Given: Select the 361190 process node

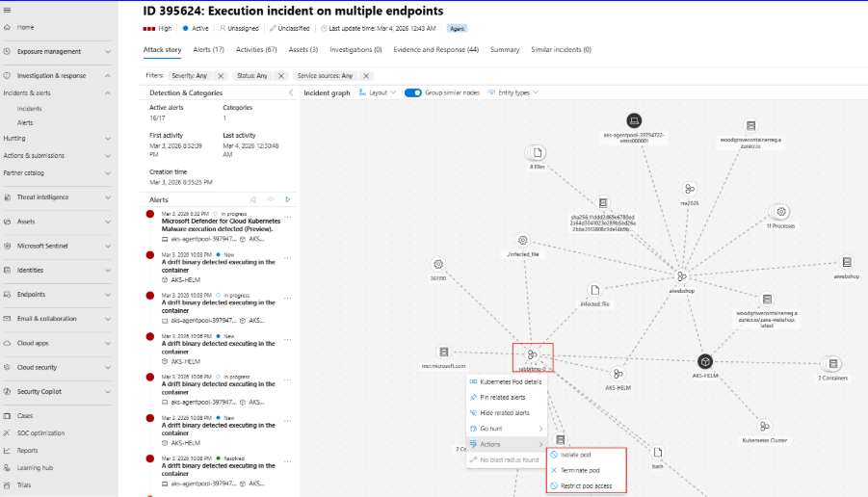Looking at the screenshot, I should [x=438, y=265].
